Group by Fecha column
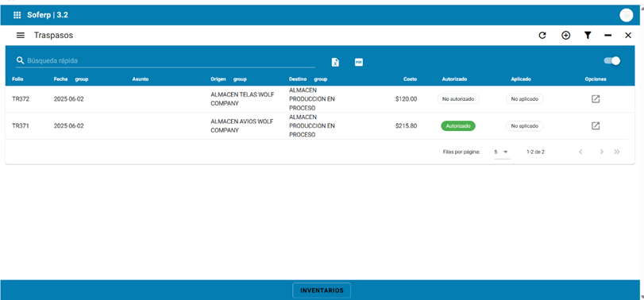644x300 pixels. (82, 79)
